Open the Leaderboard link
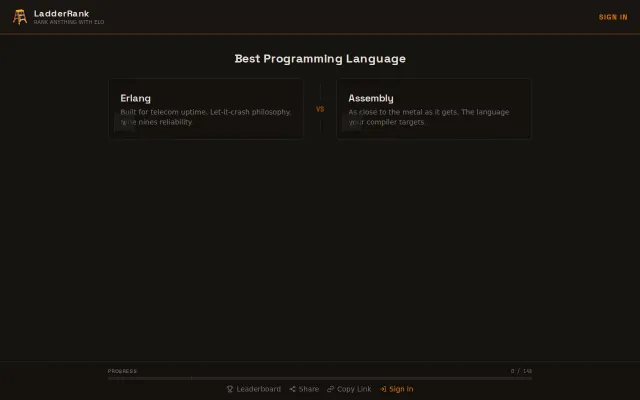This screenshot has height=400, width=640. [x=254, y=389]
